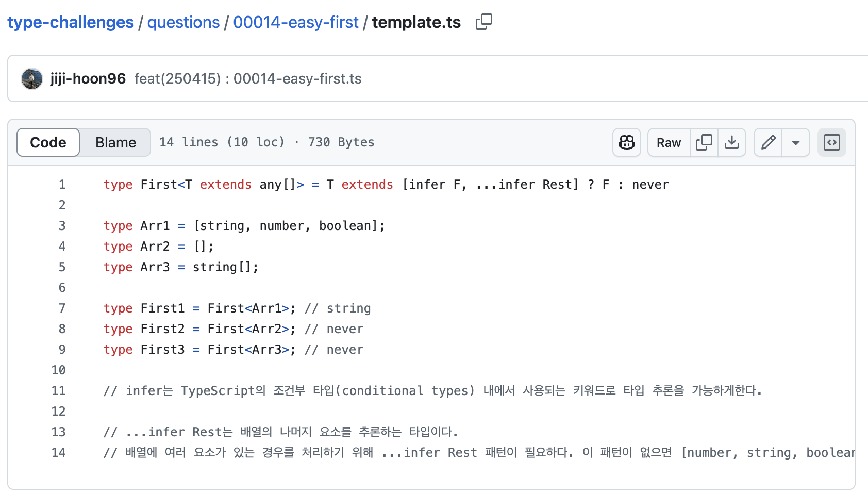Copy raw file contents icon
Screen dimensions: 868x492
[x=704, y=142]
